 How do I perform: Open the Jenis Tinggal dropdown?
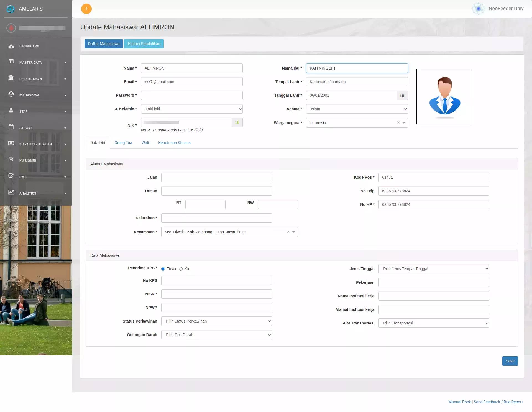click(434, 269)
